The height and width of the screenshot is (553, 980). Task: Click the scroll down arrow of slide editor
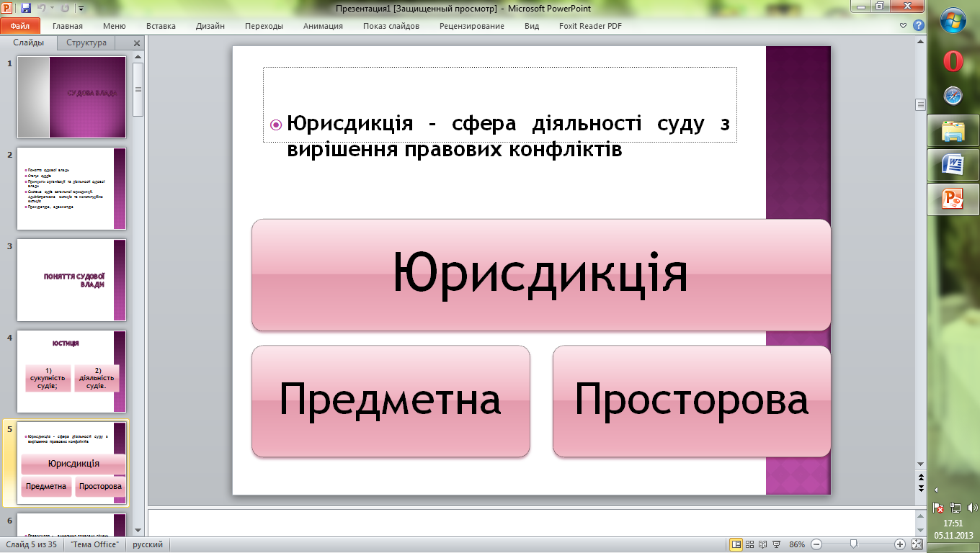point(920,464)
